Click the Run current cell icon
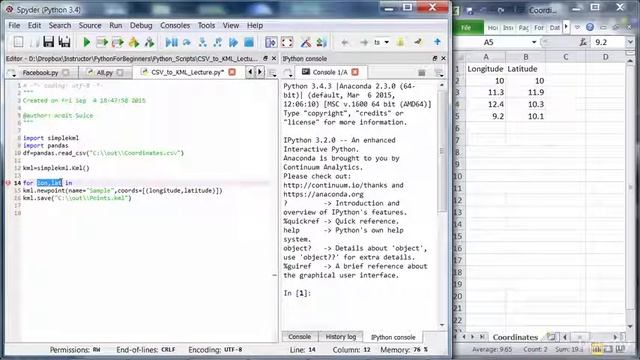This screenshot has height=360, width=640. pyautogui.click(x=102, y=42)
